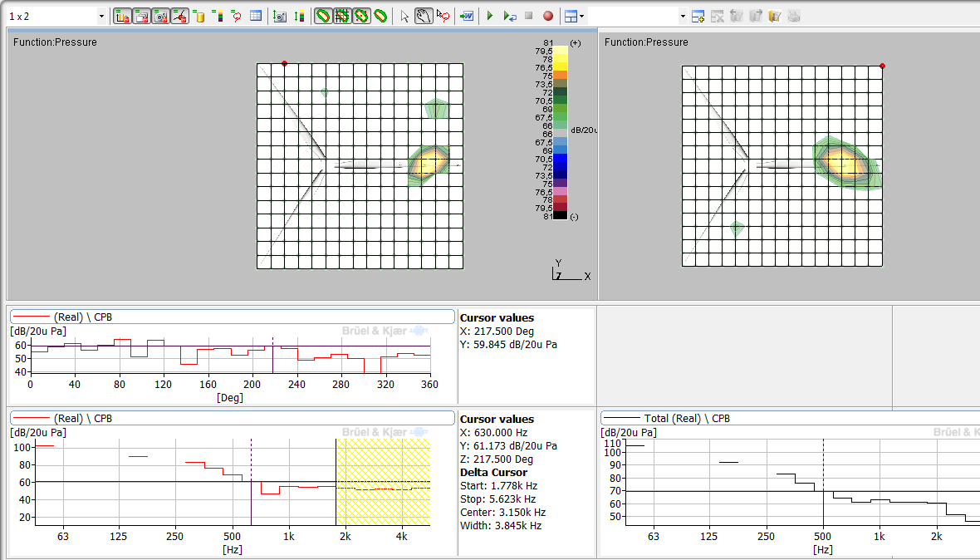This screenshot has width=980, height=560.
Task: Start recording with red record button
Action: pos(548,16)
